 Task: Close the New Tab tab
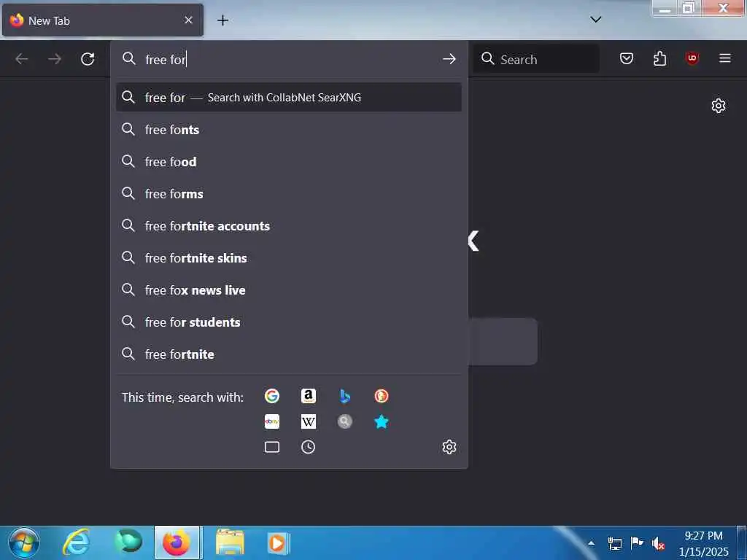[x=189, y=20]
